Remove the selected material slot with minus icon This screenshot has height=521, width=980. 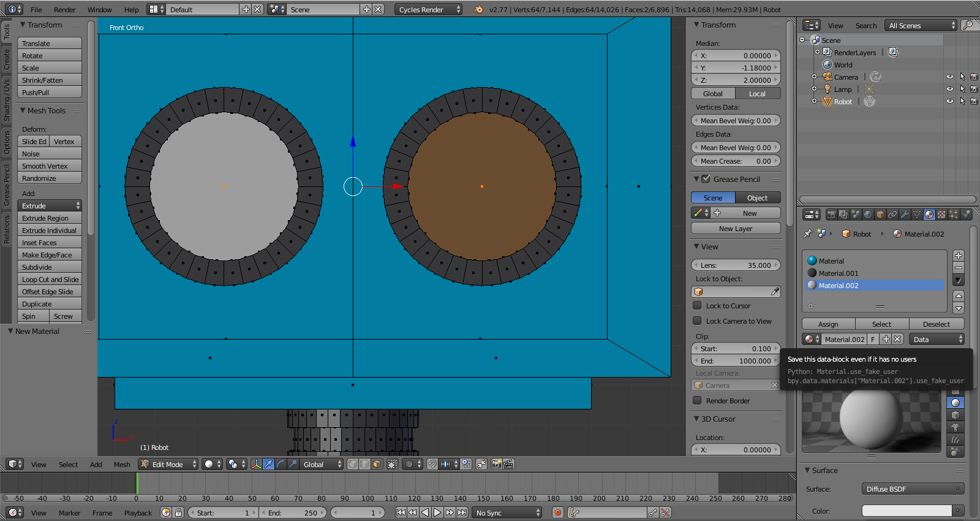pos(959,268)
